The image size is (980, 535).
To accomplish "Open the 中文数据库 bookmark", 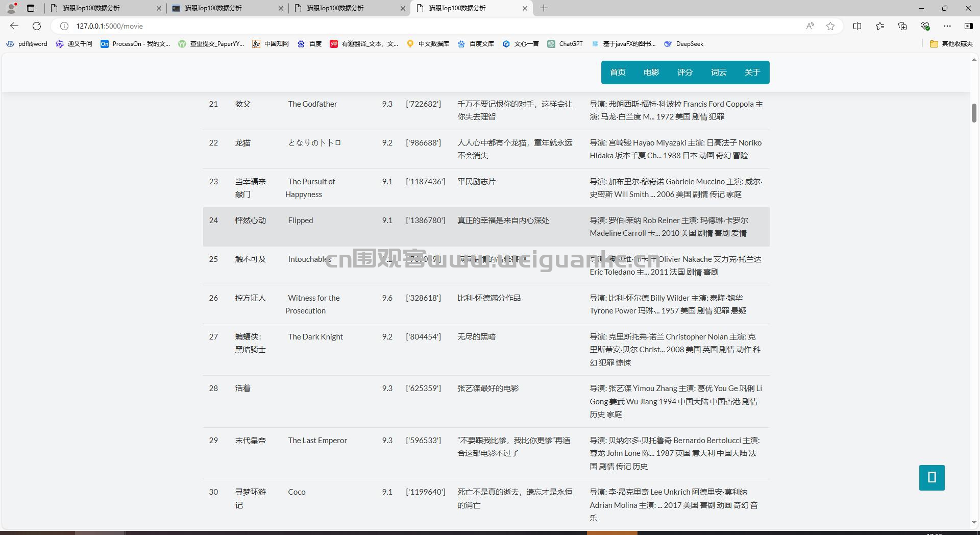I will 428,44.
